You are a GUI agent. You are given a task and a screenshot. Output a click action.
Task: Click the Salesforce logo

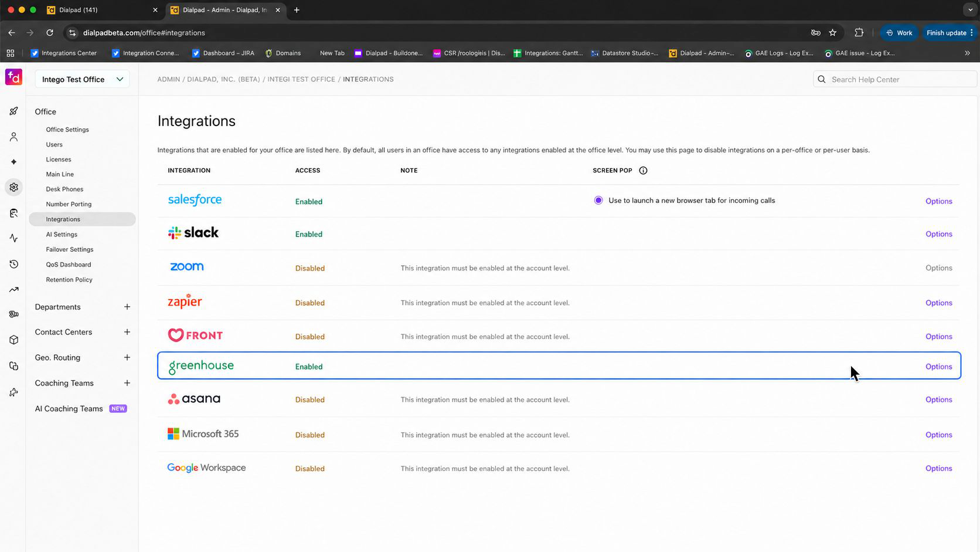195,200
